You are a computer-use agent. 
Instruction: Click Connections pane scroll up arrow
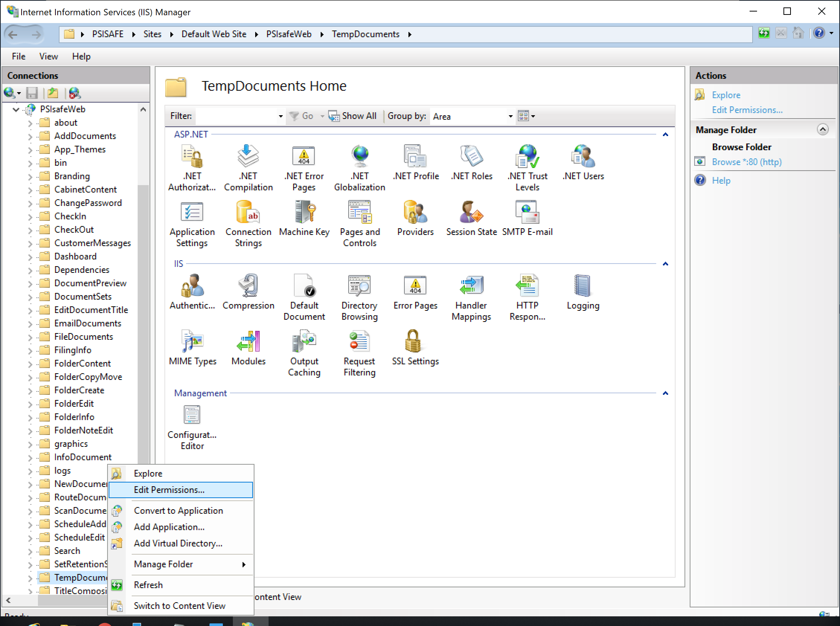[x=143, y=110]
